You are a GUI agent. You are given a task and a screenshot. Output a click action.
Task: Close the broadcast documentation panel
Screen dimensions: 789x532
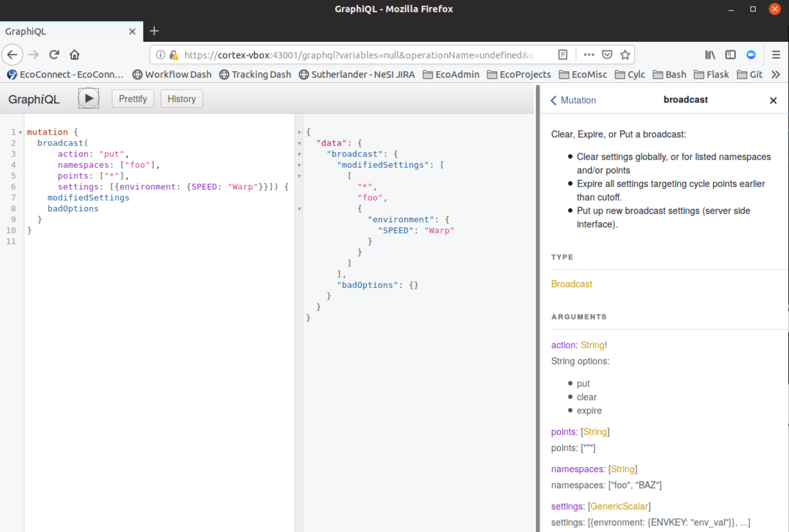tap(773, 100)
